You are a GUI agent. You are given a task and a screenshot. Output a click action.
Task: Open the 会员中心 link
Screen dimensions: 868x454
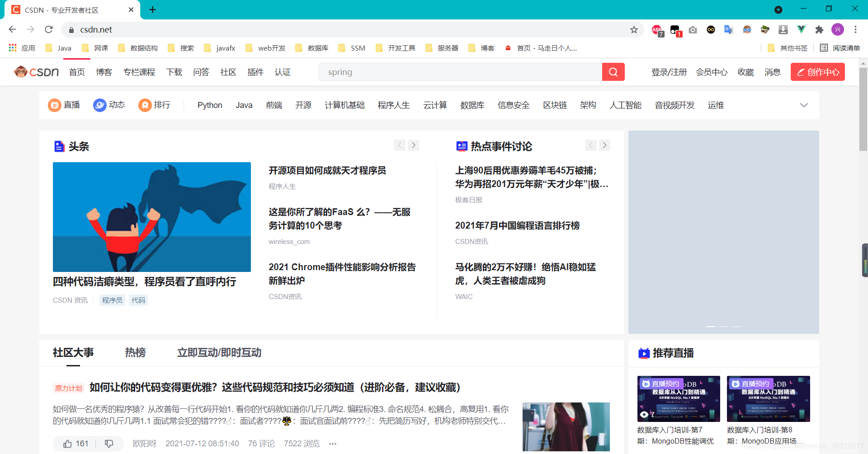712,72
